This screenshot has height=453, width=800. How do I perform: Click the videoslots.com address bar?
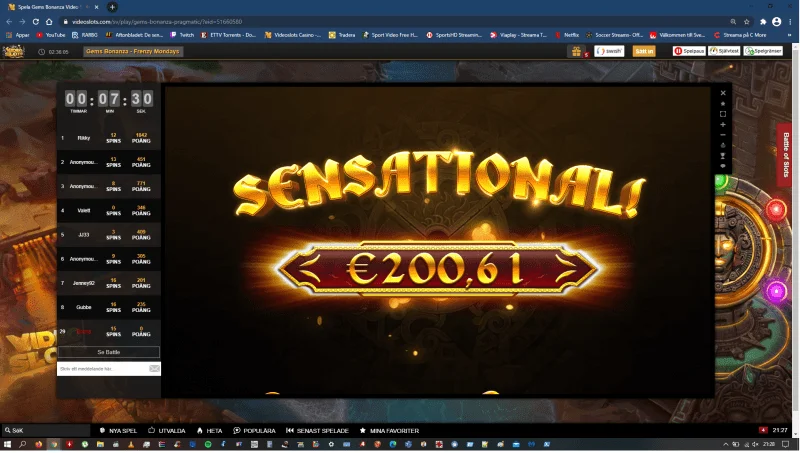(393, 21)
